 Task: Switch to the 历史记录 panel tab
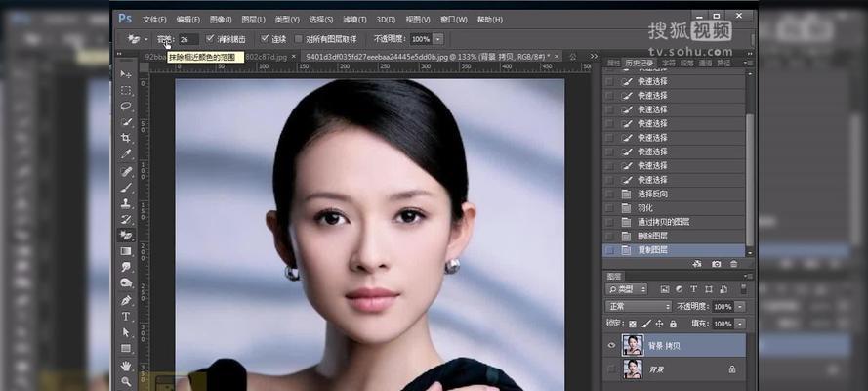pos(640,63)
